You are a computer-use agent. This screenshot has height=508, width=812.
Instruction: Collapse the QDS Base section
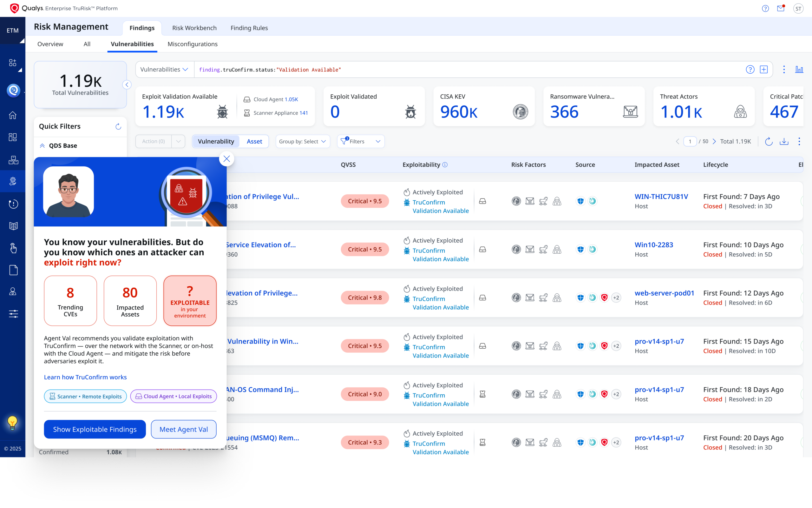pyautogui.click(x=42, y=145)
